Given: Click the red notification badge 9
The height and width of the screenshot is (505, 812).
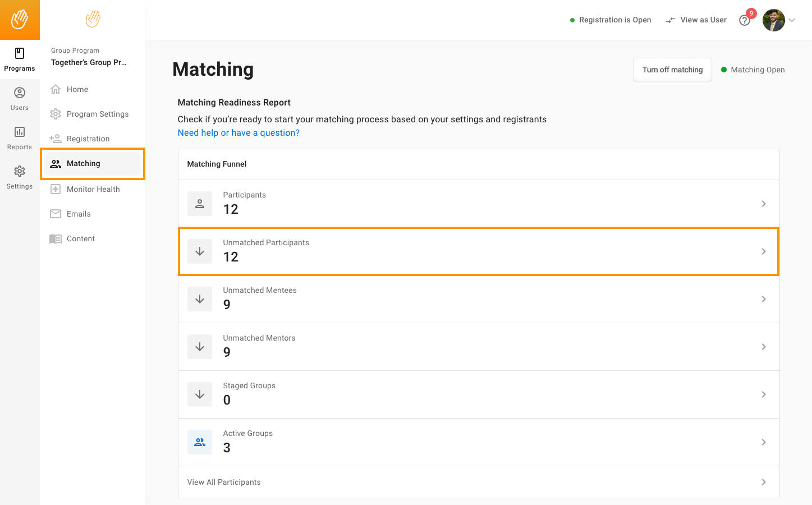Looking at the screenshot, I should [751, 13].
